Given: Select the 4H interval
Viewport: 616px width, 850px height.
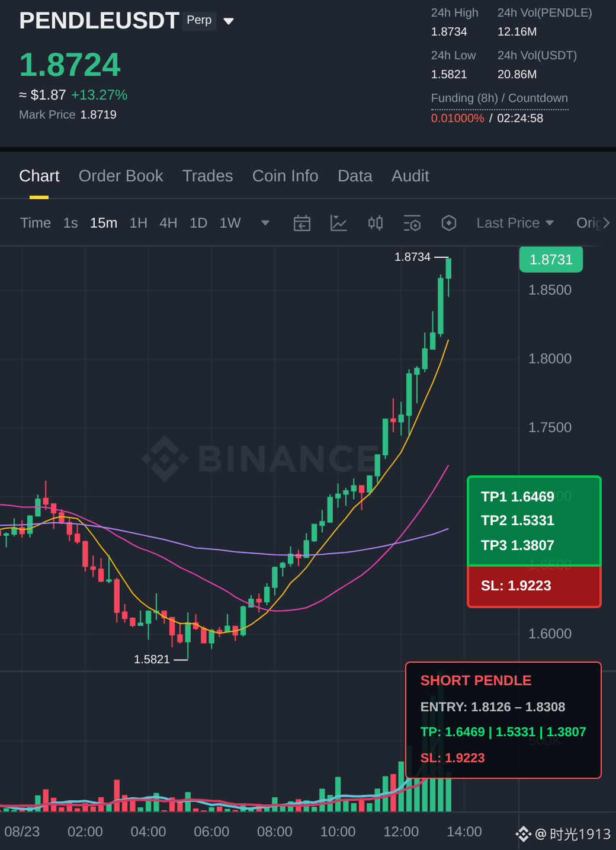Looking at the screenshot, I should pos(168,223).
